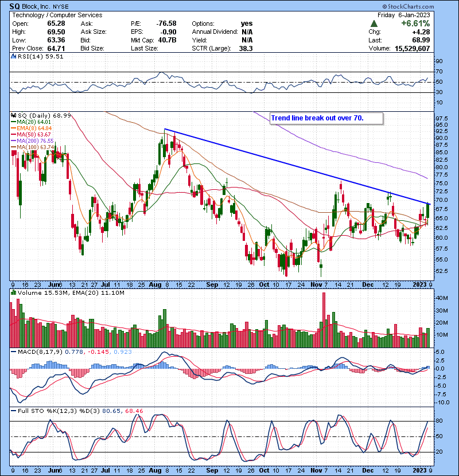The height and width of the screenshot is (476, 459).
Task: Click the Last price 68.99
Action: click(x=421, y=40)
